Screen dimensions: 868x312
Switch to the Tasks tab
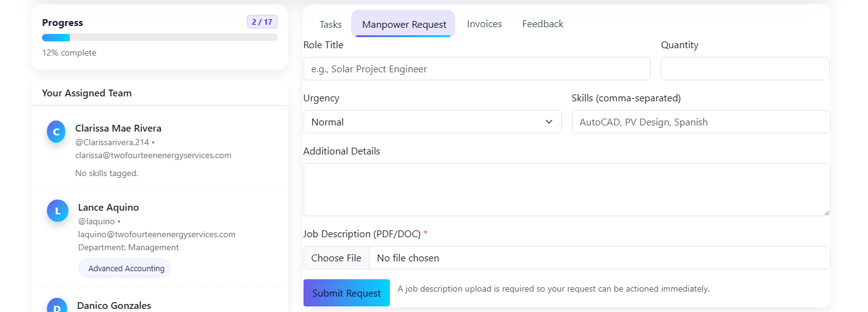(330, 24)
